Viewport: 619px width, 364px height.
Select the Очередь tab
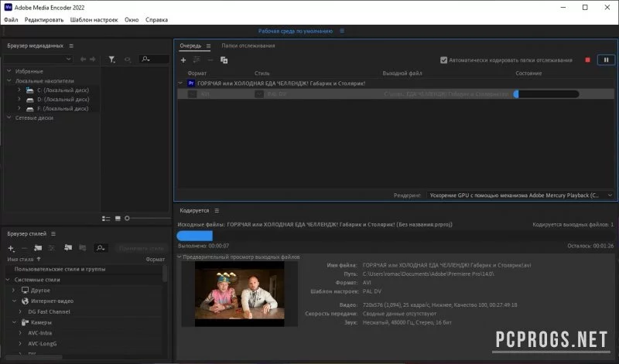(190, 46)
